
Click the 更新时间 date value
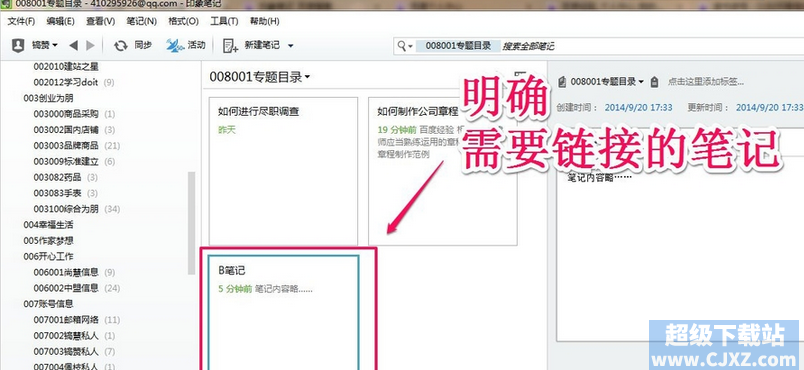tap(770, 107)
